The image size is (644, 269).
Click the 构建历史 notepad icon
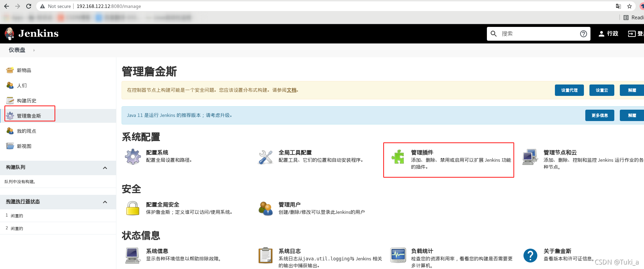[x=10, y=101]
